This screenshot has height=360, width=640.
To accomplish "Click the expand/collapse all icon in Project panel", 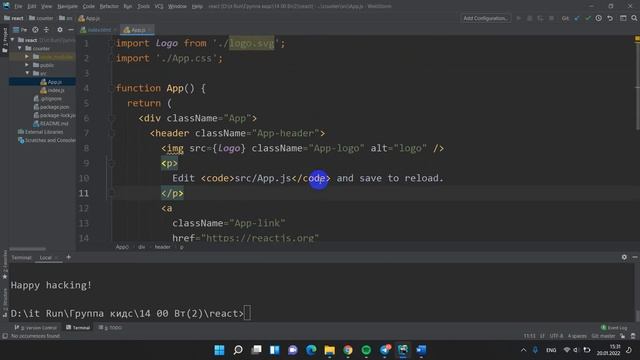I will [x=46, y=30].
